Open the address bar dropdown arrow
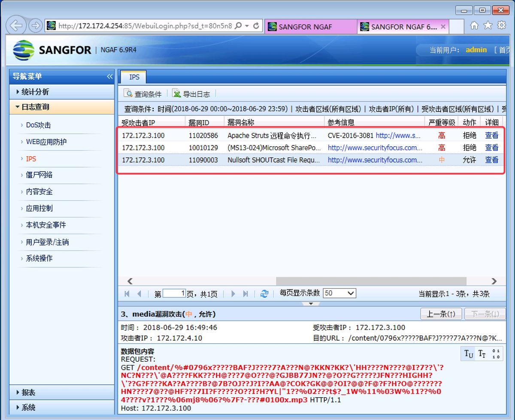 pyautogui.click(x=247, y=26)
